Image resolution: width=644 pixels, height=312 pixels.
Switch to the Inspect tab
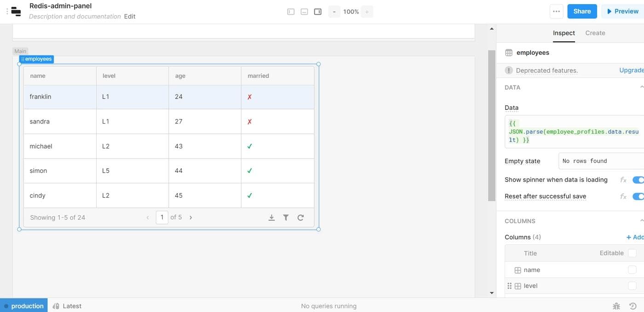click(563, 33)
